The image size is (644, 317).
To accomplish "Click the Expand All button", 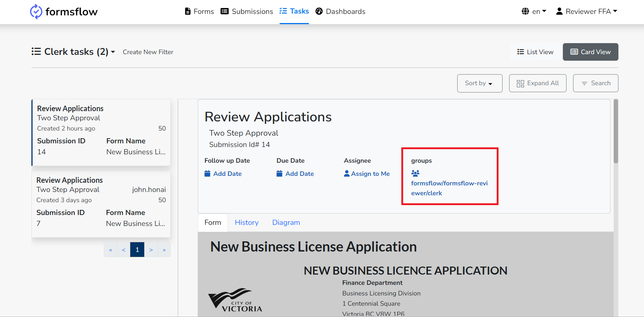I will point(538,83).
